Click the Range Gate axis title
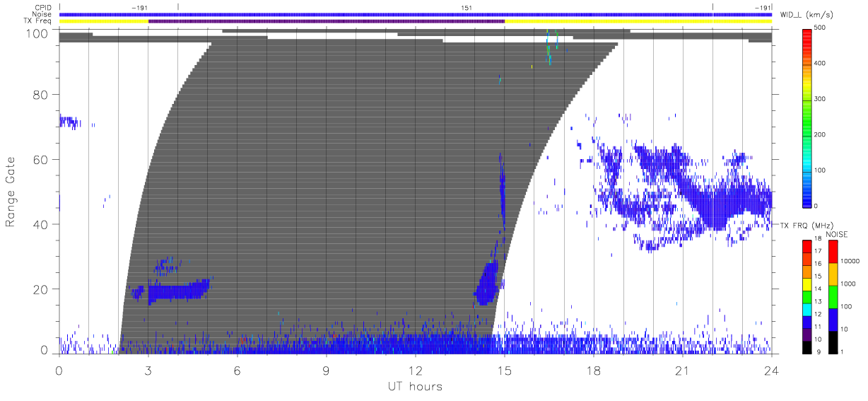The image size is (868, 401). click(x=11, y=191)
